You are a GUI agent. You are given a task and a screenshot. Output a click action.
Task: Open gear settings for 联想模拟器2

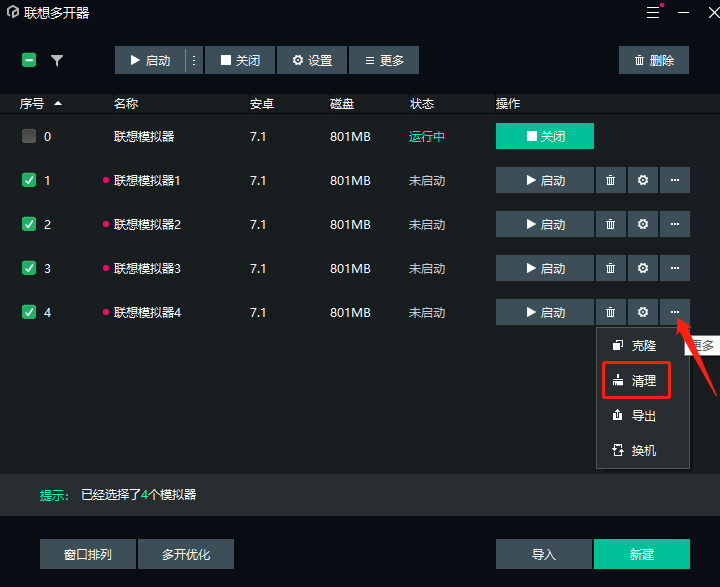pyautogui.click(x=643, y=224)
